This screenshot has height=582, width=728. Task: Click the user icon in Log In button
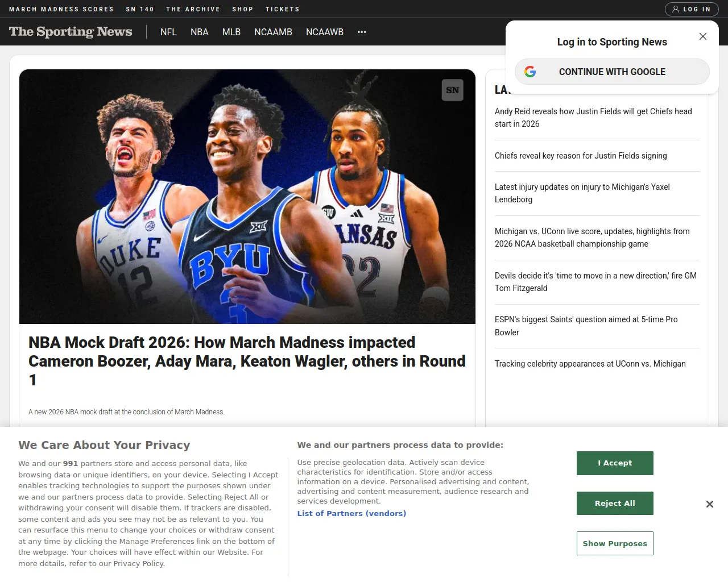(x=676, y=9)
